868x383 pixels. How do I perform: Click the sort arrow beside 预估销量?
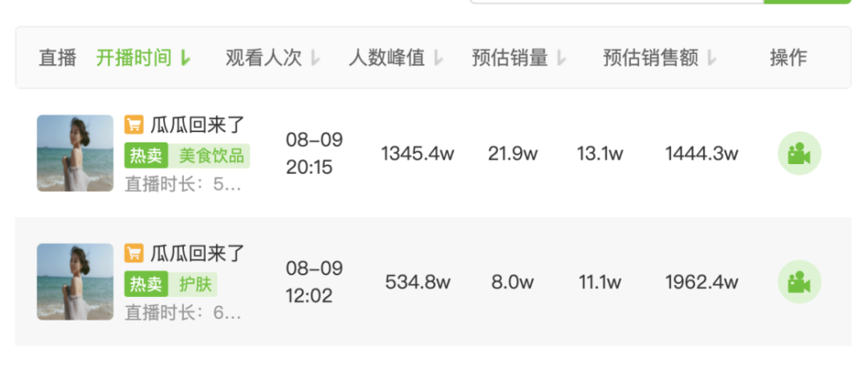(562, 58)
